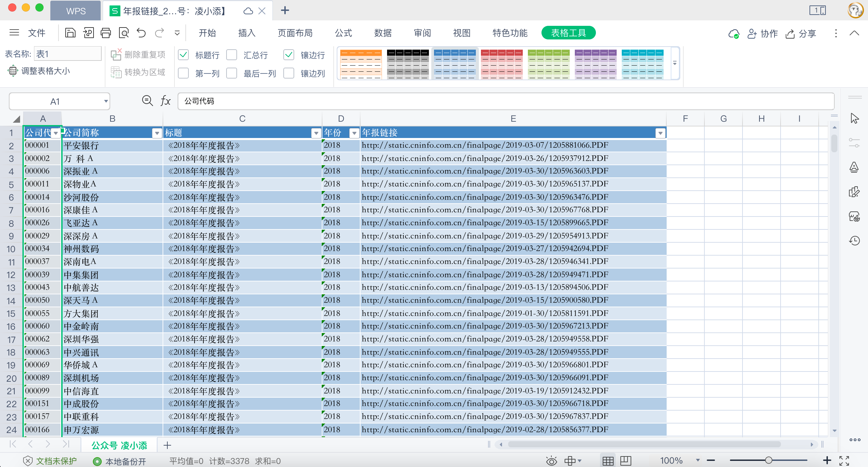The height and width of the screenshot is (467, 868).
Task: Check the 最后一列 checkbox
Action: coord(232,73)
